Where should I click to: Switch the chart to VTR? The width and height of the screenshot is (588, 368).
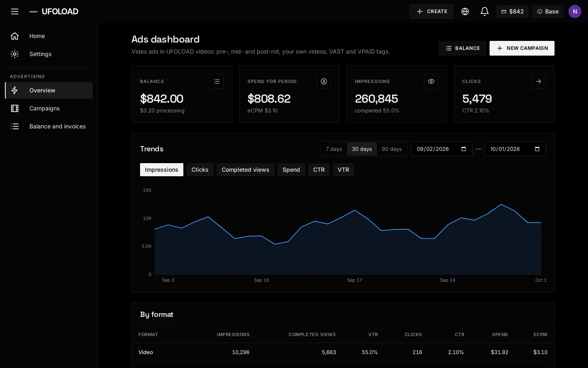click(x=343, y=170)
